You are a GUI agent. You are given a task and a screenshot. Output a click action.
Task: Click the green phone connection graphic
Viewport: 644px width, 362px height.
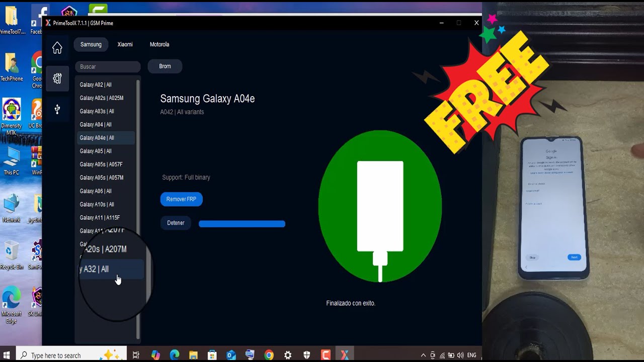(380, 207)
